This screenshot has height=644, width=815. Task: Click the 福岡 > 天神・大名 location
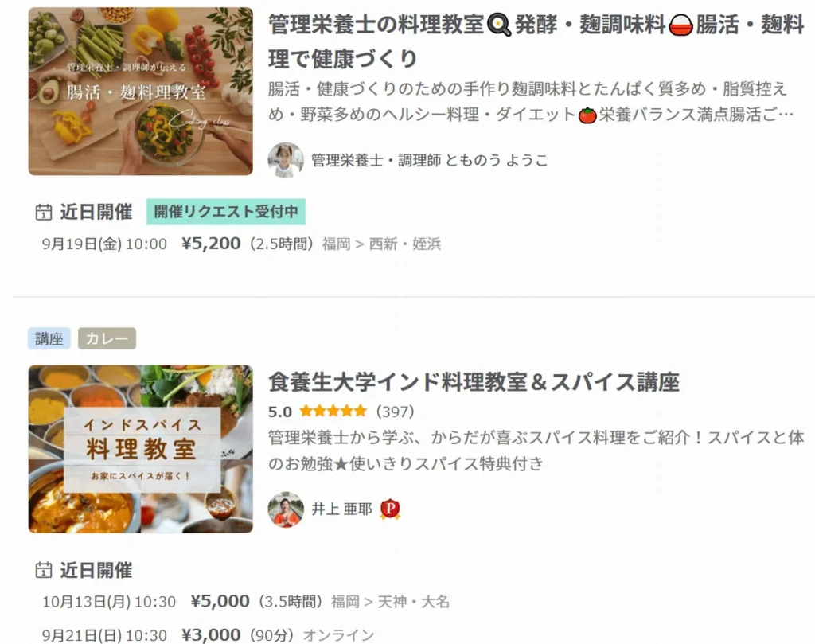(390, 602)
